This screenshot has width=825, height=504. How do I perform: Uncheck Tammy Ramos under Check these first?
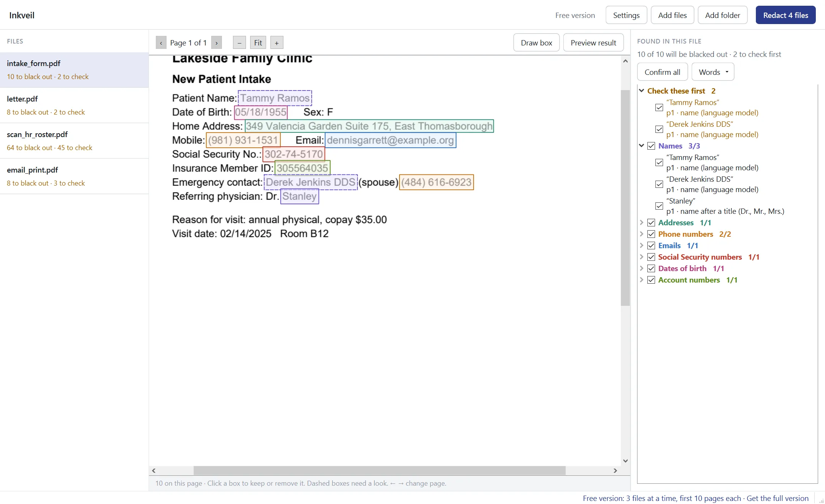659,108
